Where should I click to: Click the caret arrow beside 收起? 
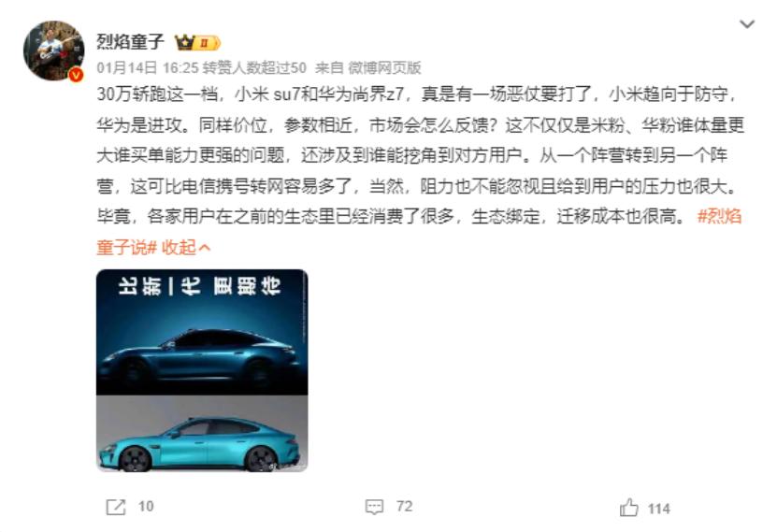click(x=205, y=247)
